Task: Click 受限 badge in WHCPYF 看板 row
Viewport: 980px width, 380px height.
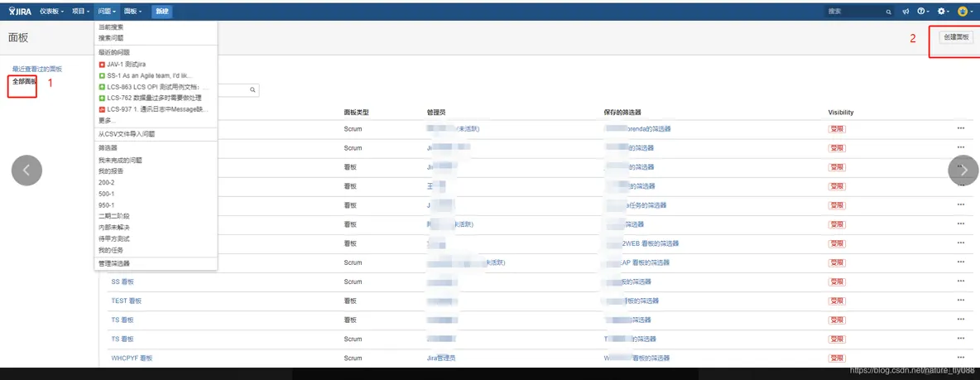Action: pyautogui.click(x=837, y=358)
